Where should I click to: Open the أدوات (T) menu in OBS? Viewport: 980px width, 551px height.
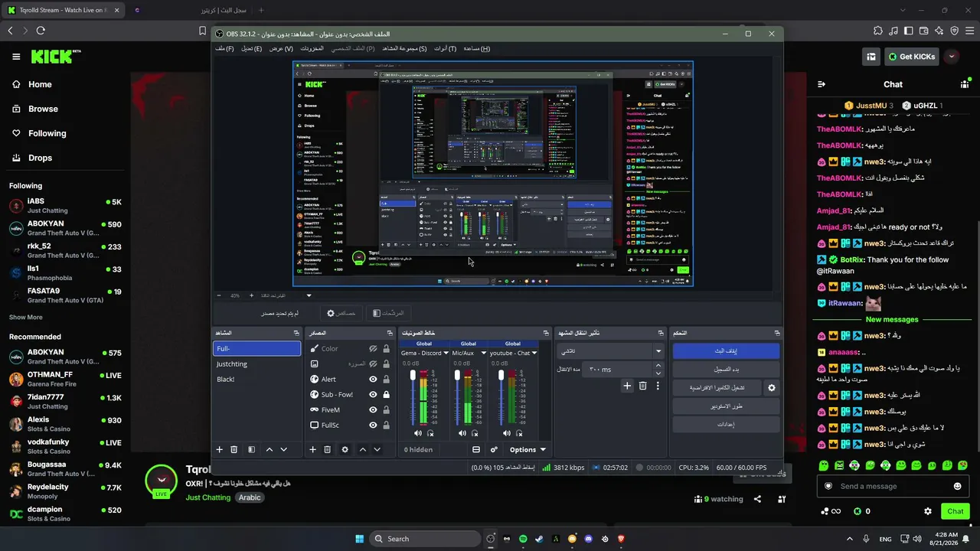[x=445, y=48]
